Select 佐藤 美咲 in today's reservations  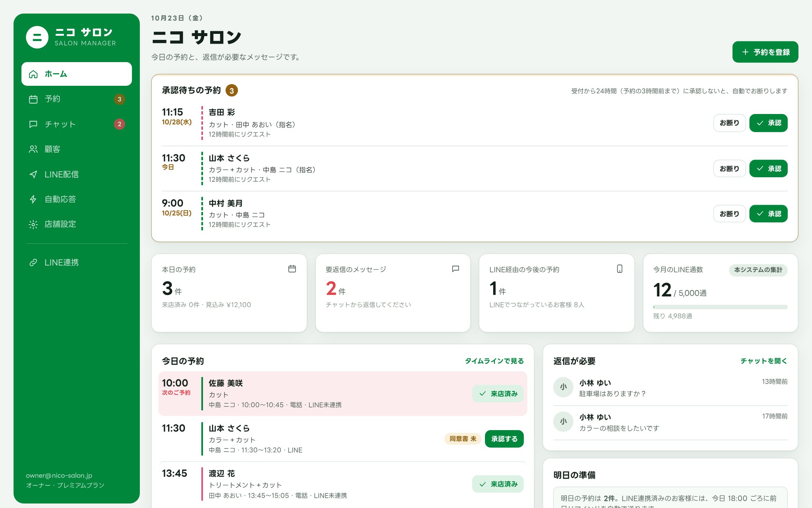(226, 383)
